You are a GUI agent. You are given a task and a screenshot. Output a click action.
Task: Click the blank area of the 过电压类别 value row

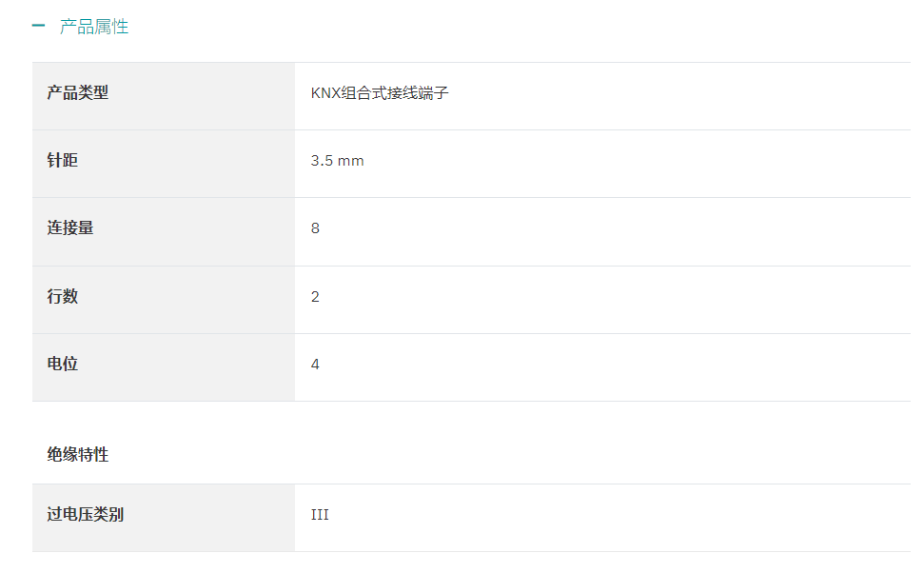pos(619,518)
